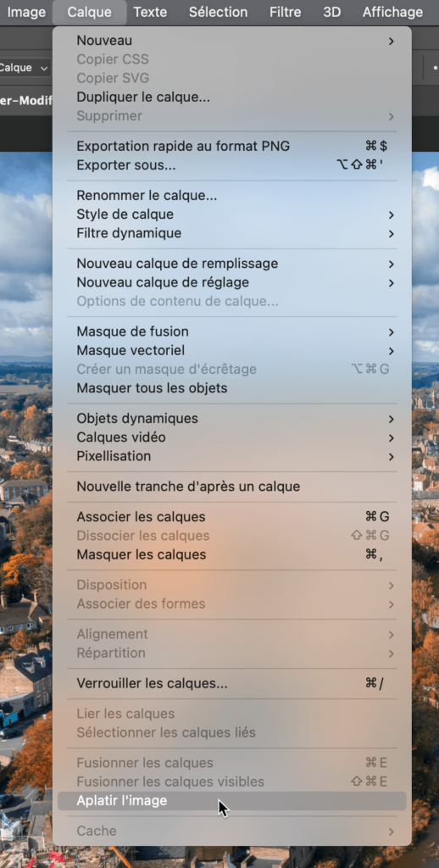Select Masquer tous les objets
This screenshot has width=439, height=868.
[232, 388]
